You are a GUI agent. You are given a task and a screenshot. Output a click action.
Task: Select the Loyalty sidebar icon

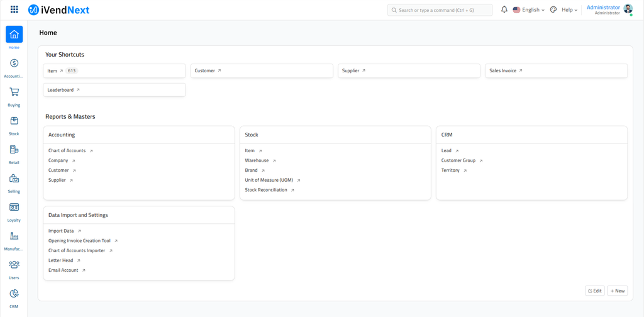click(x=14, y=208)
